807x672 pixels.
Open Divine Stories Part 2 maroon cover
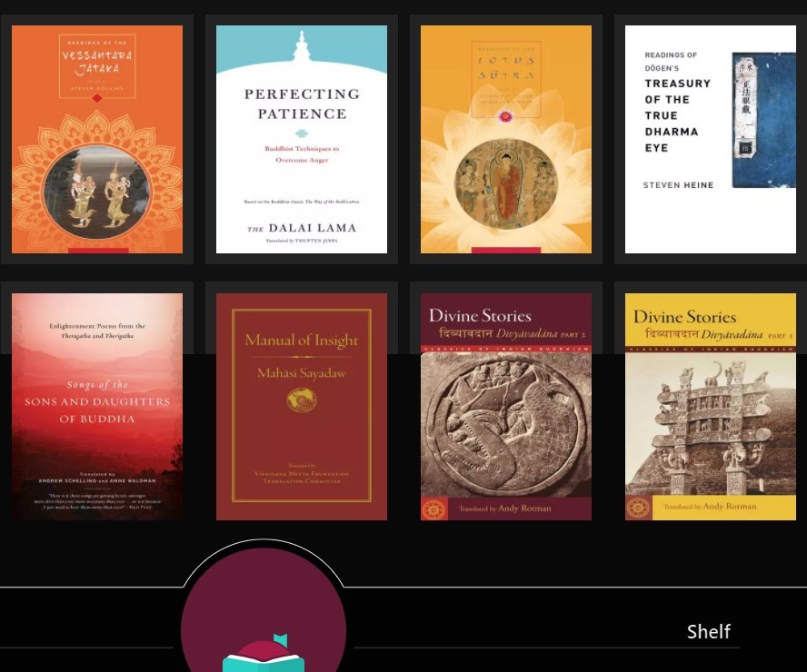(506, 407)
